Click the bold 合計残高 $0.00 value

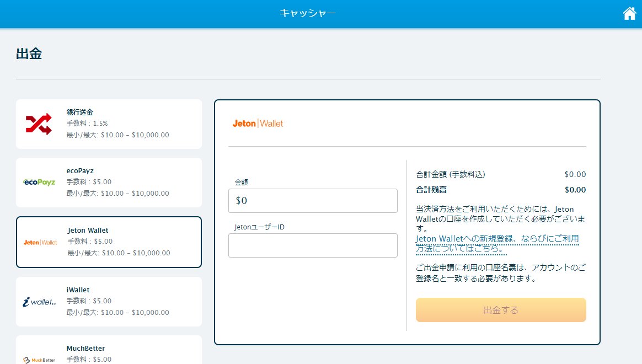point(575,190)
